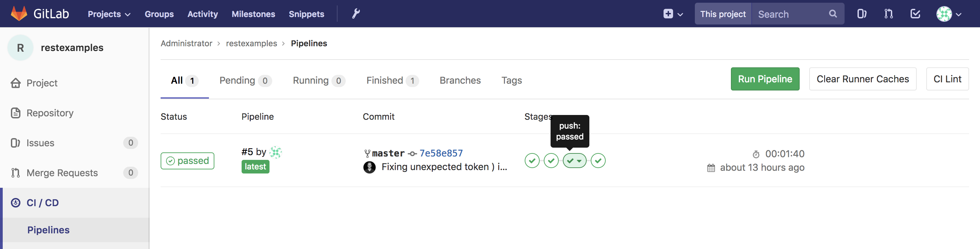Click the This project search scope
Viewport: 980px width, 249px height.
point(723,14)
